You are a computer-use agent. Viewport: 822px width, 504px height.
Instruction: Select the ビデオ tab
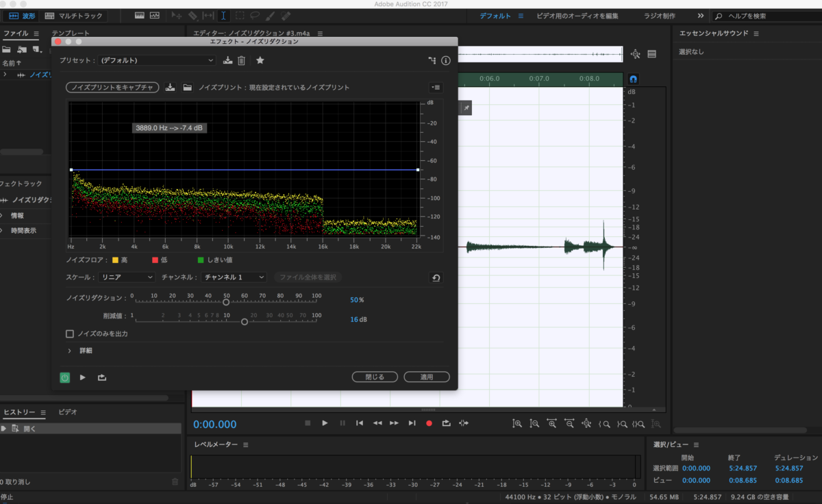tap(68, 412)
